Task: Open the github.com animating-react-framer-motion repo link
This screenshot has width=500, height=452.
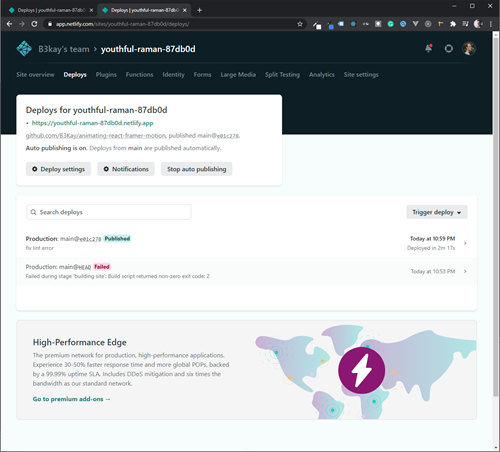Action: (96, 135)
